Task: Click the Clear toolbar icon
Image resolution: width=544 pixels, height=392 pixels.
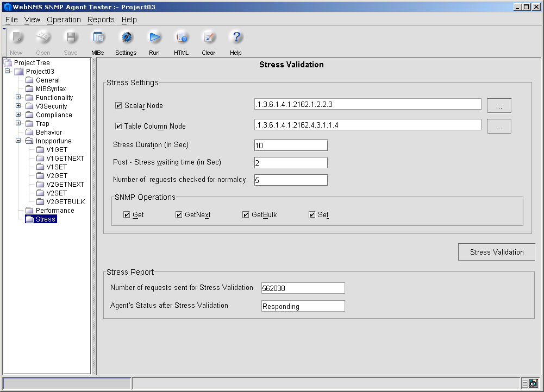Action: coord(208,37)
